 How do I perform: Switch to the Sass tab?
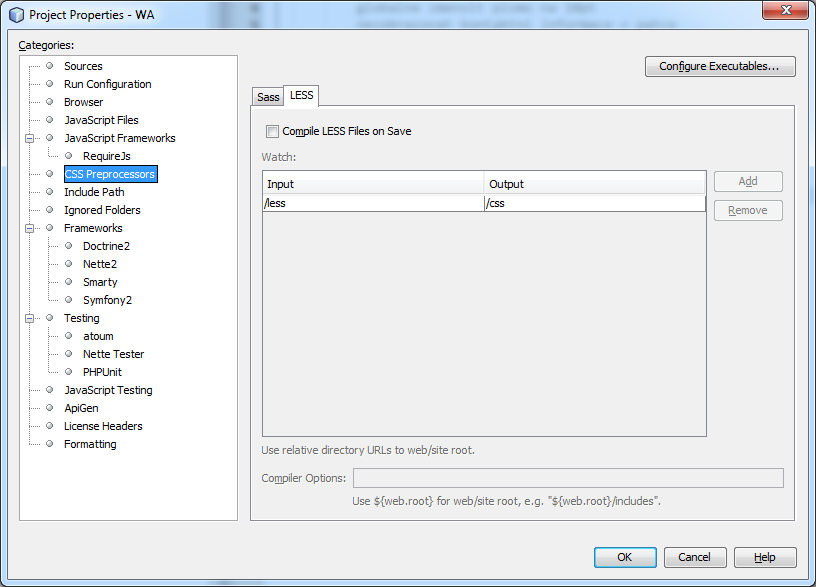click(268, 97)
